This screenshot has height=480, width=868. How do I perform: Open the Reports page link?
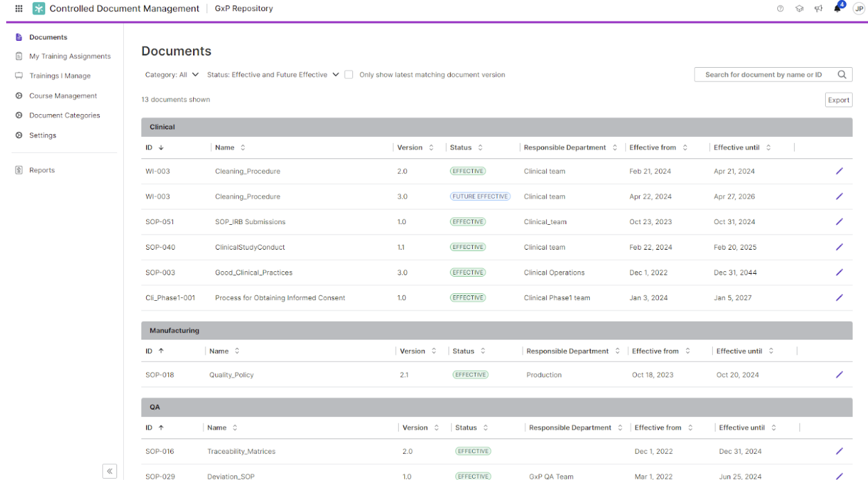coord(42,170)
